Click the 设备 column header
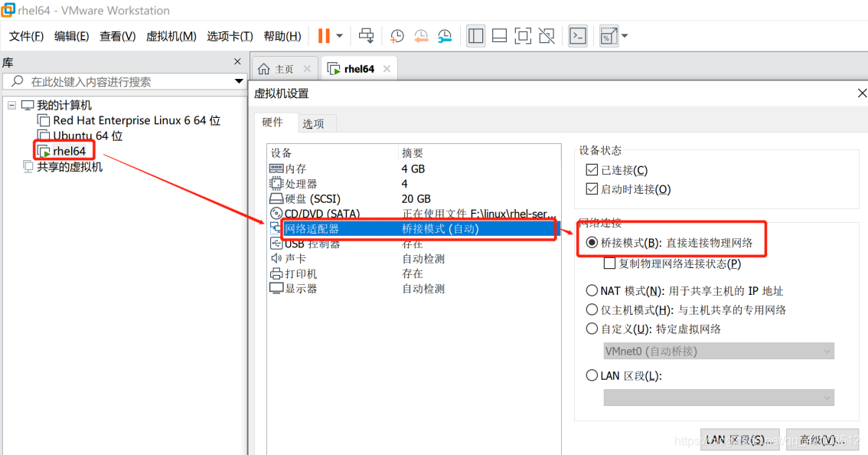 333,152
